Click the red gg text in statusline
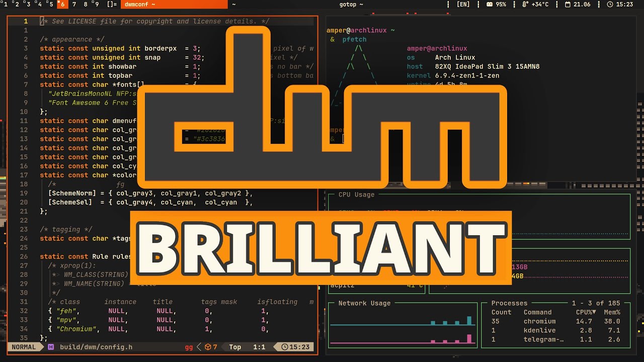Screen dimensions: 644x362 click(189, 347)
